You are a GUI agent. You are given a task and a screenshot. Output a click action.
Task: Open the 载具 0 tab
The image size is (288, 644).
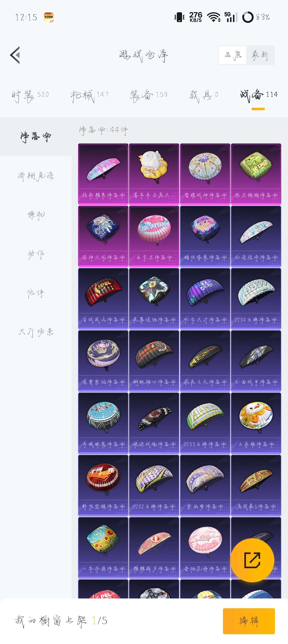coord(203,95)
